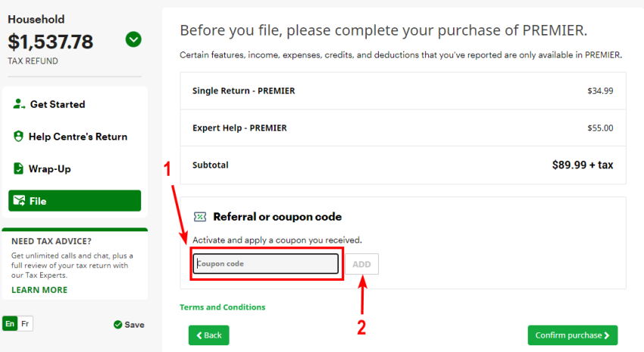
Task: Go back with the Back button
Action: coord(208,335)
